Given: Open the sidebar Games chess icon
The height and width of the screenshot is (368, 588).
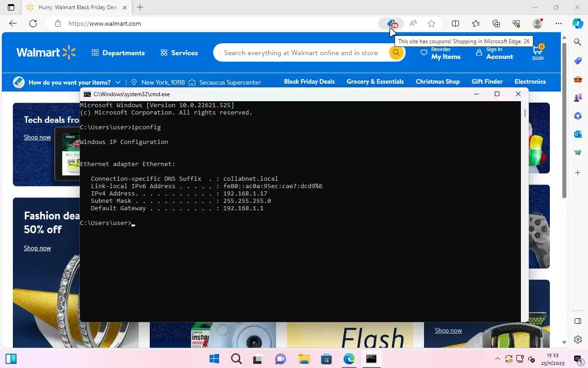Looking at the screenshot, I should click(x=578, y=98).
